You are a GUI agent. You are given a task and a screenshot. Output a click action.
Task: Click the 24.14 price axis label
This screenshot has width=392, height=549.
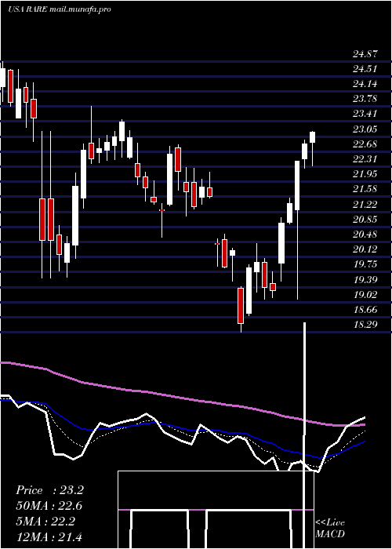[x=365, y=84]
